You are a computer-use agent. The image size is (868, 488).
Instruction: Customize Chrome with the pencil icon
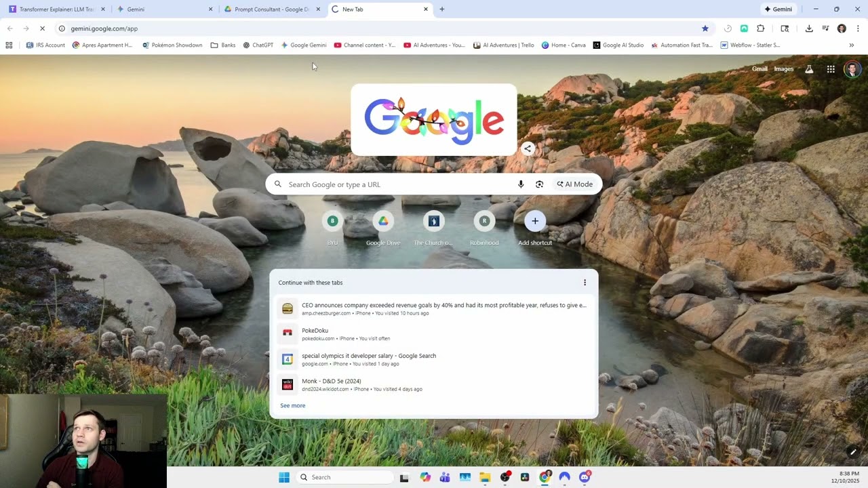[853, 452]
